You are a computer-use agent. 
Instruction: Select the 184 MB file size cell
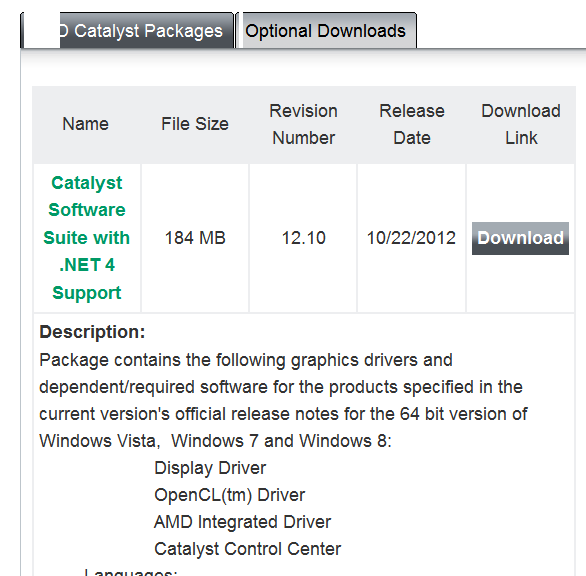[195, 238]
